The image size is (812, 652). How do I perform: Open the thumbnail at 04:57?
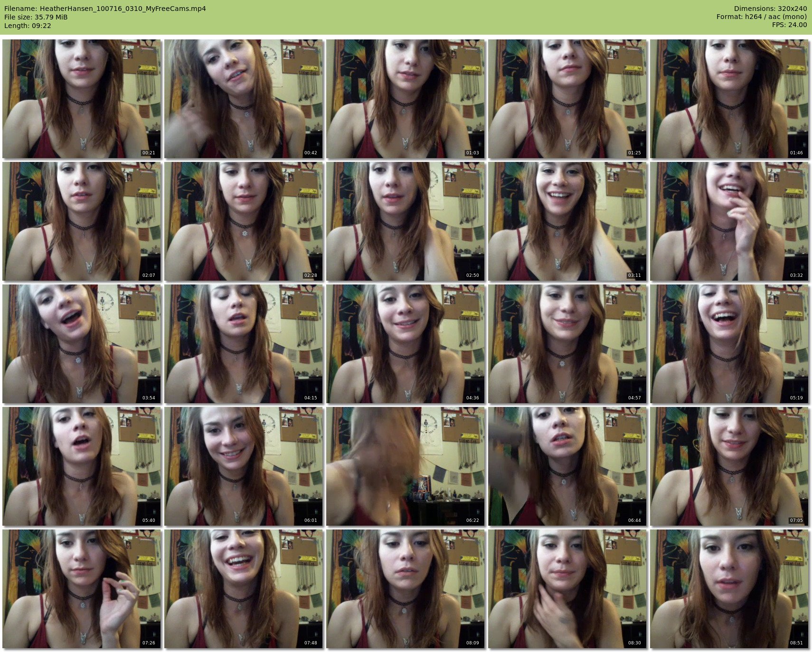tap(567, 344)
